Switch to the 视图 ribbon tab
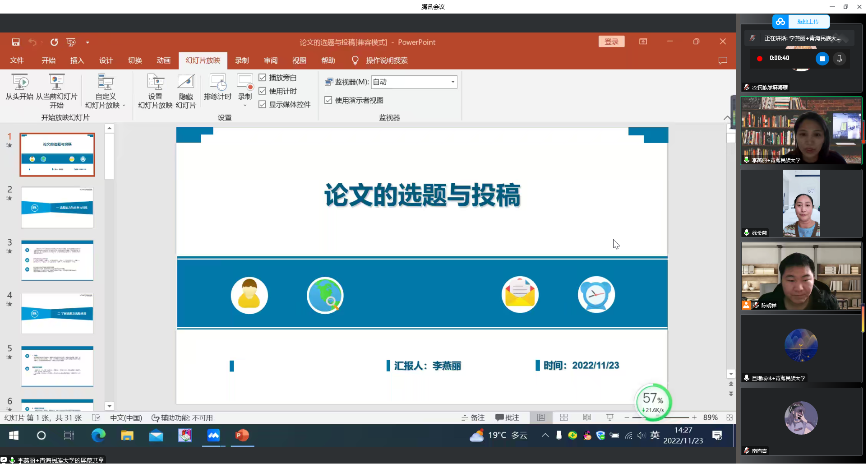Screen dimensions: 868x464 [299, 60]
